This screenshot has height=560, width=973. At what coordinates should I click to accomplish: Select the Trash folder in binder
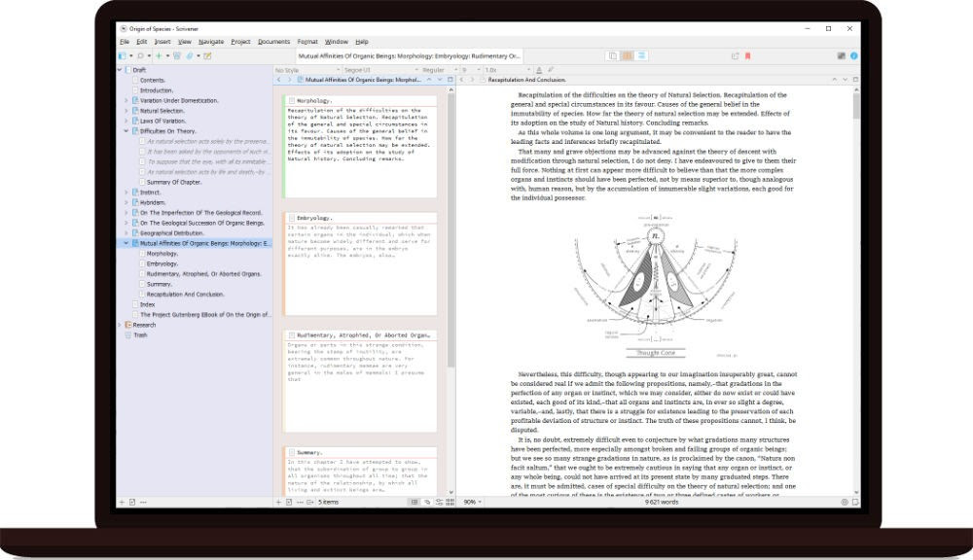coord(140,334)
